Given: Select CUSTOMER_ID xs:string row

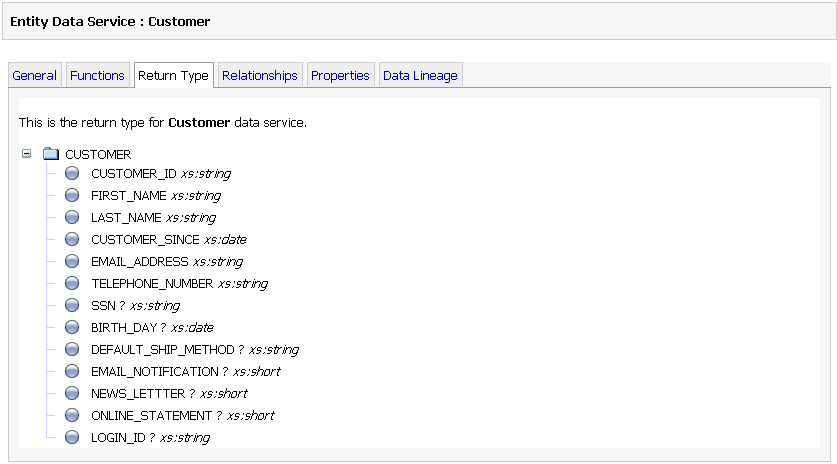Looking at the screenshot, I should click(161, 174).
